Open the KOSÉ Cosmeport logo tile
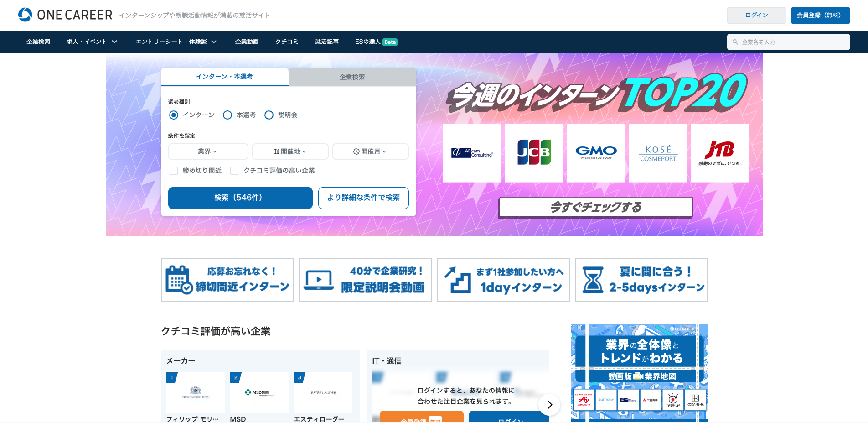This screenshot has height=423, width=868. (x=658, y=153)
